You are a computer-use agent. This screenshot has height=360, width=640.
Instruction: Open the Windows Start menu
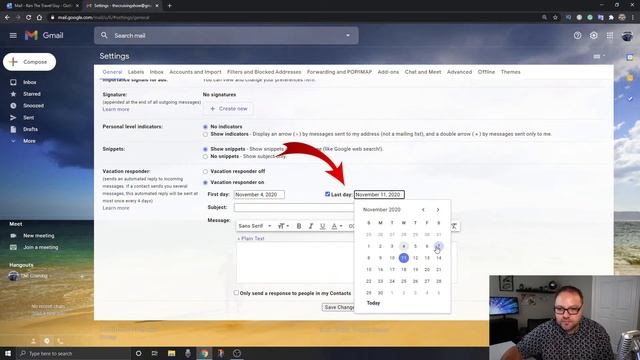pyautogui.click(x=8, y=353)
